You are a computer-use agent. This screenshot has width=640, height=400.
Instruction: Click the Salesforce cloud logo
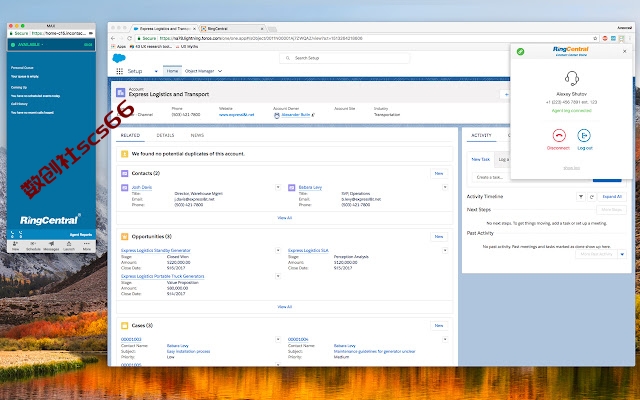(119, 58)
